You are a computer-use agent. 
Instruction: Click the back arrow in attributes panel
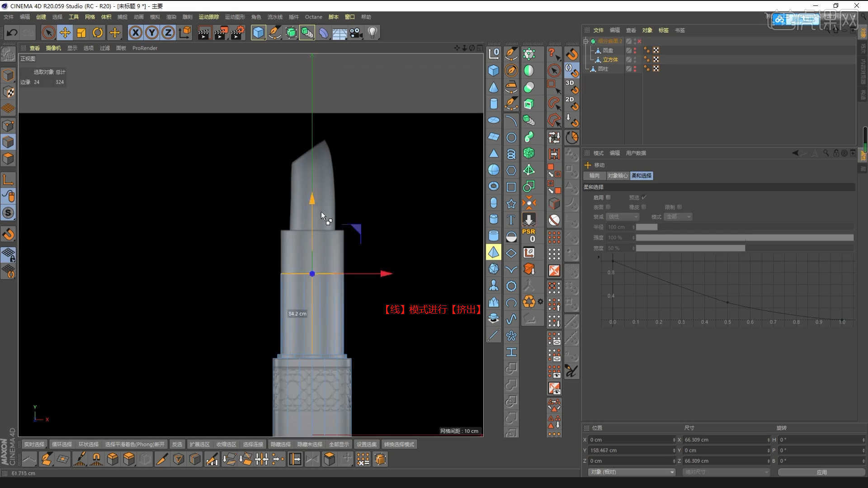pos(795,153)
